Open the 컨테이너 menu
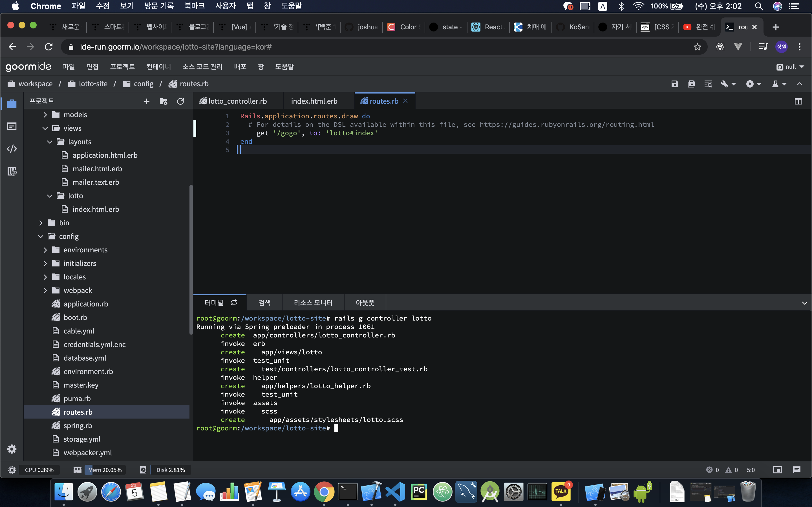Viewport: 812px width, 507px height. coord(158,67)
